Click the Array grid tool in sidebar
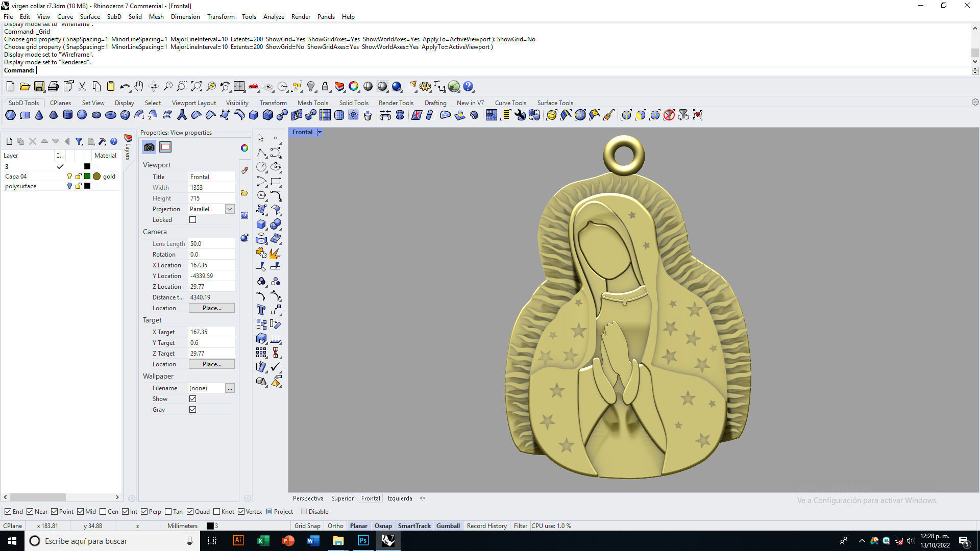 point(261,353)
